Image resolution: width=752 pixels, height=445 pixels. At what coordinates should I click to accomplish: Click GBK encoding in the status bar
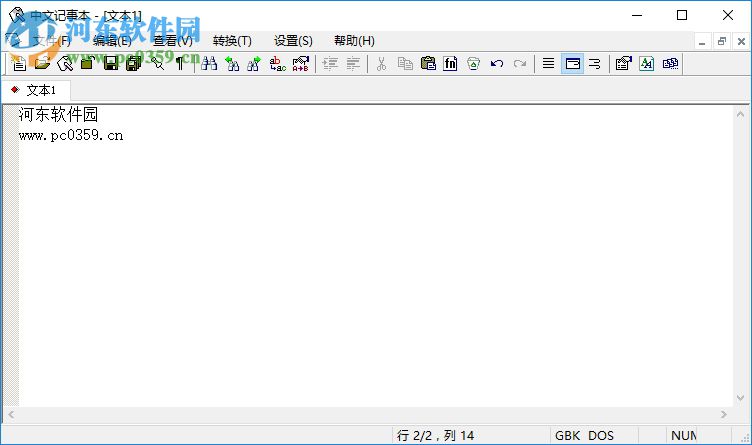point(567,435)
